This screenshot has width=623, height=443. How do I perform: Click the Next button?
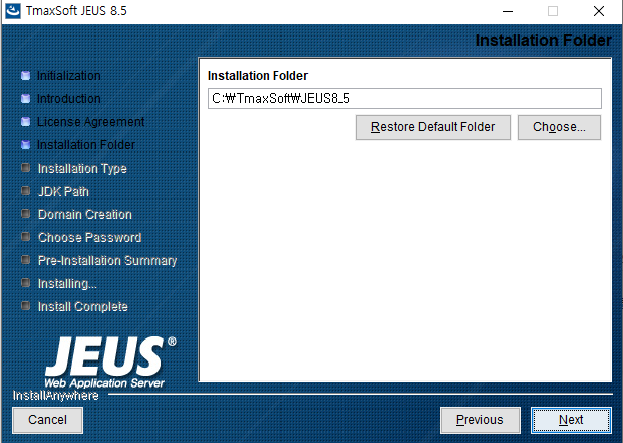(x=571, y=420)
